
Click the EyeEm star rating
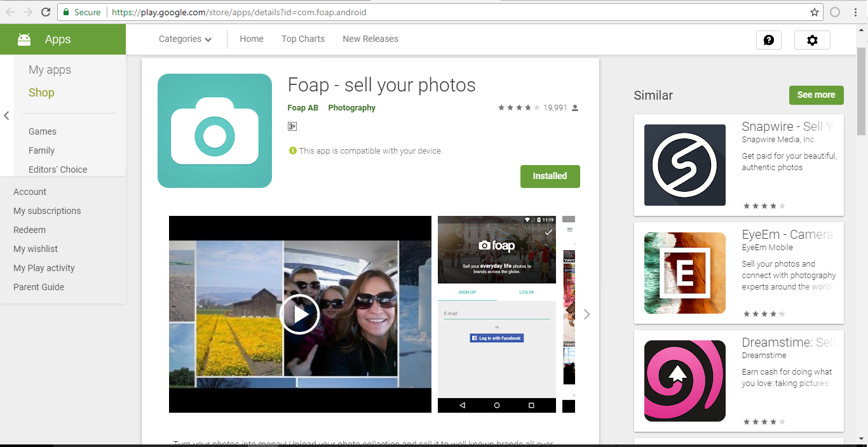click(x=764, y=314)
